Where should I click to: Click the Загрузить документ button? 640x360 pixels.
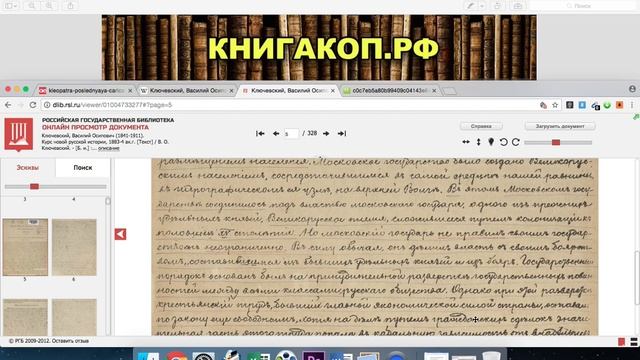coord(560,126)
